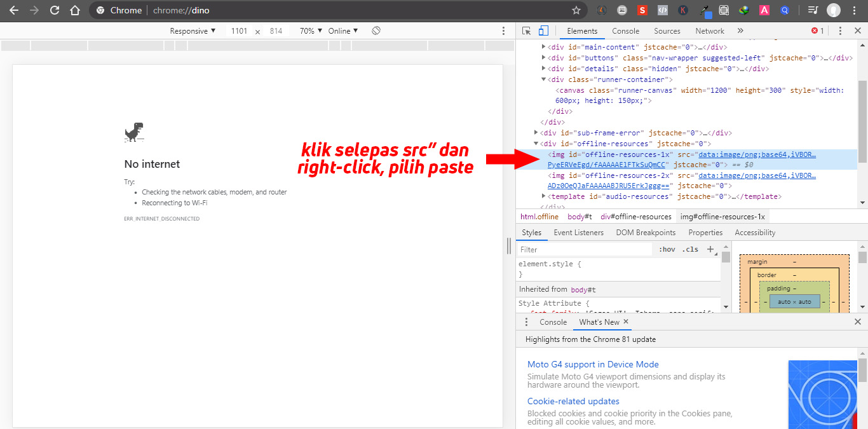Open the Chrome three-dot main menu
Image resolution: width=868 pixels, height=429 pixels.
[x=855, y=10]
